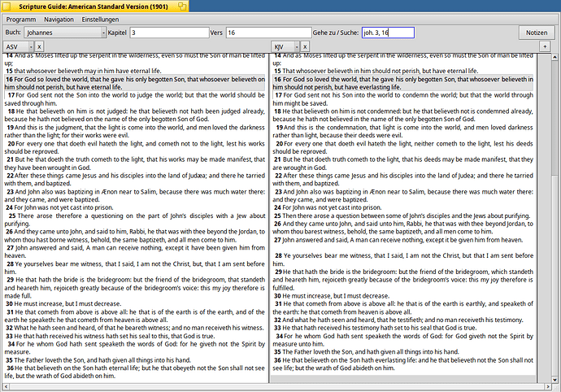Select verse 27 in the KJV pane
This screenshot has height=392, width=561.
click(x=398, y=239)
